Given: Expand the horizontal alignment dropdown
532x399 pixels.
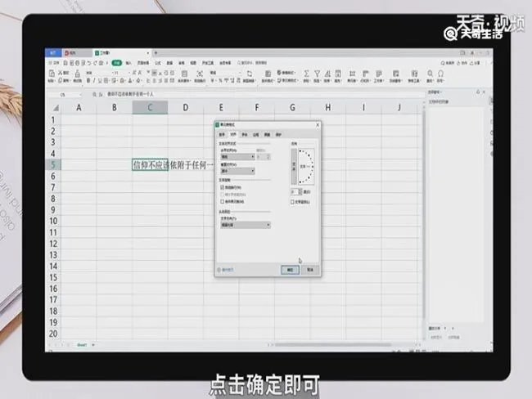Looking at the screenshot, I should (237, 157).
